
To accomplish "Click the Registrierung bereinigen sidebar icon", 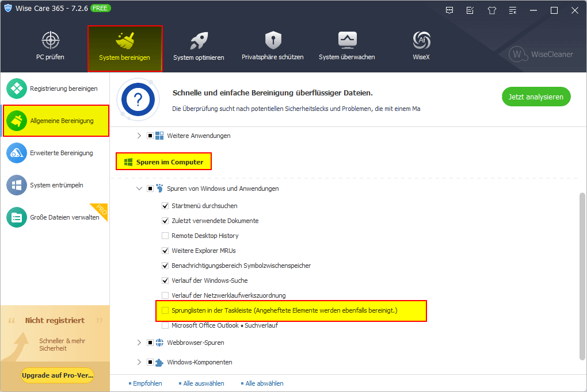I will click(17, 89).
